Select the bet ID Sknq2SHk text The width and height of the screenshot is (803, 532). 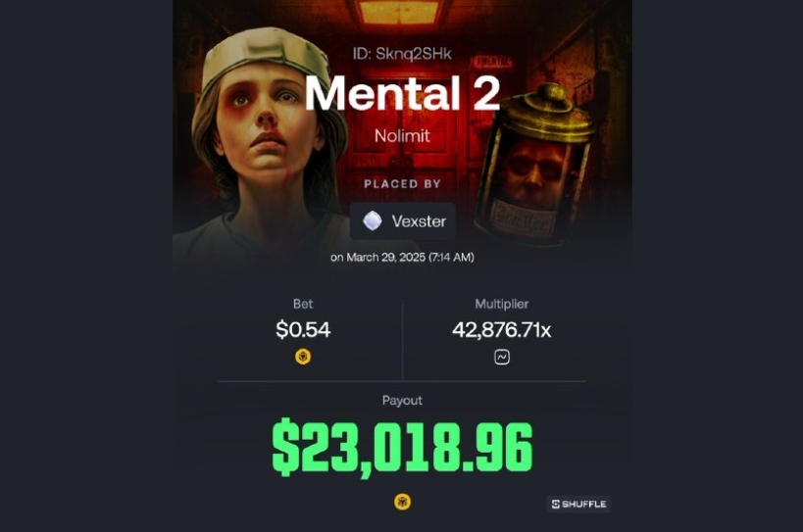[402, 54]
